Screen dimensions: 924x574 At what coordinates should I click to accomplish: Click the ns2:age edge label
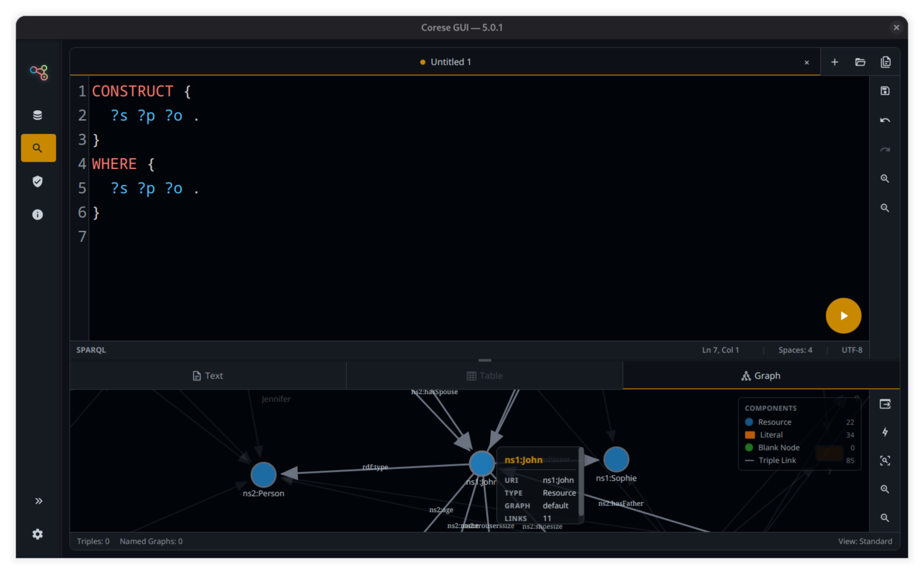point(441,510)
